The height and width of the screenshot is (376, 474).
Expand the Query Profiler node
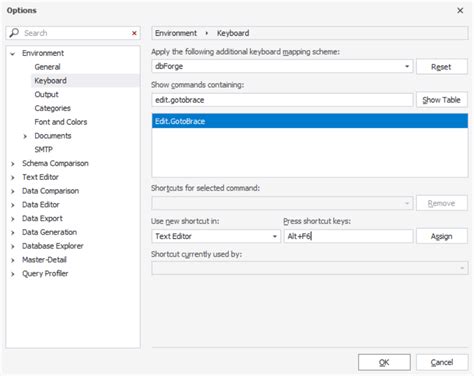[x=13, y=274]
